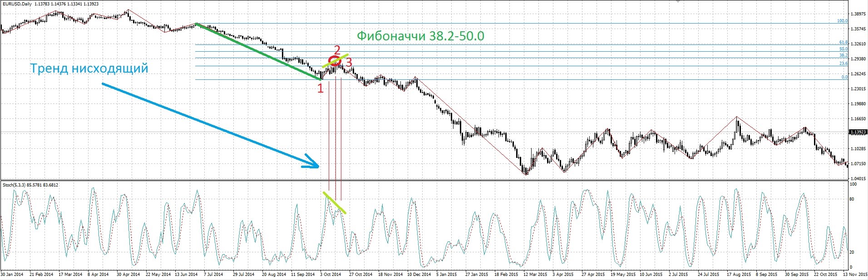This screenshot has width=868, height=280.
Task: Click the 29 Jul 2014 date label
Action: 244,275
